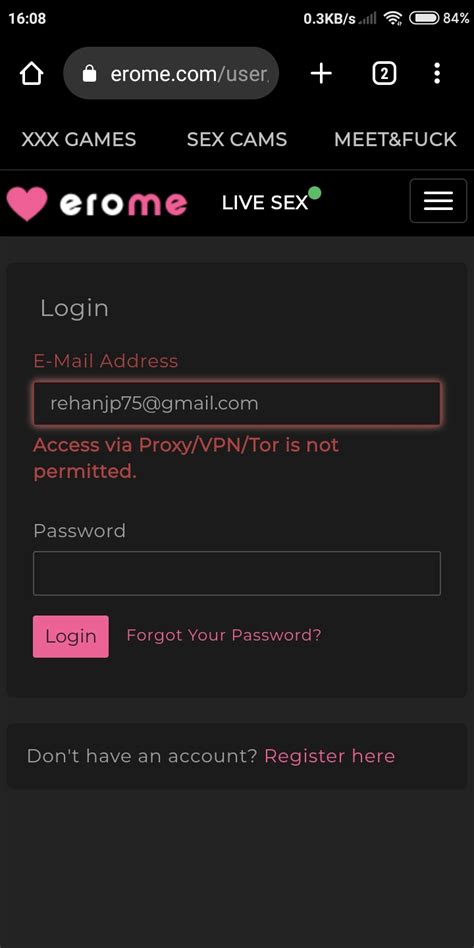The width and height of the screenshot is (474, 948).
Task: Click Forgot Your Password link
Action: 224,635
